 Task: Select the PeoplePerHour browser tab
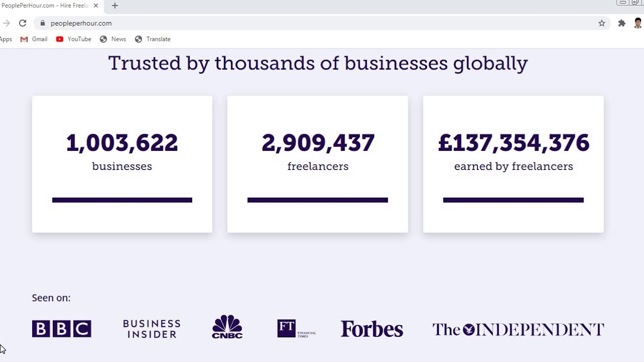(44, 6)
